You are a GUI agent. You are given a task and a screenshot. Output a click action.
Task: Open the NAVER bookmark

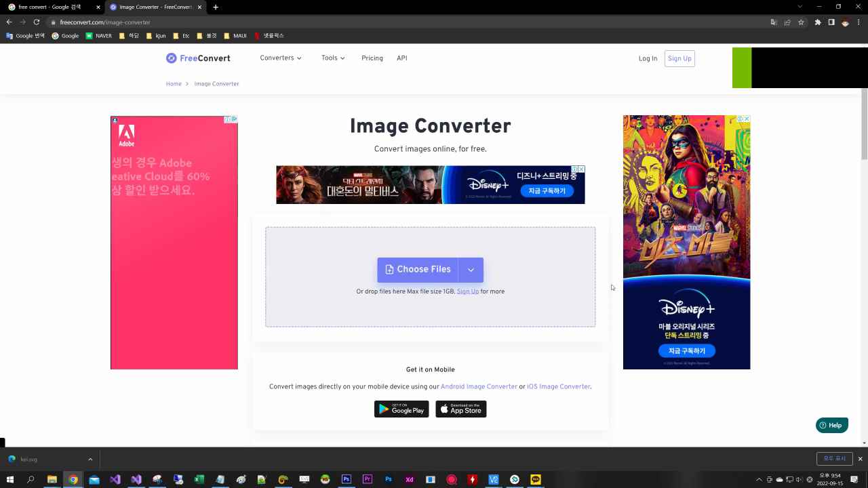99,36
